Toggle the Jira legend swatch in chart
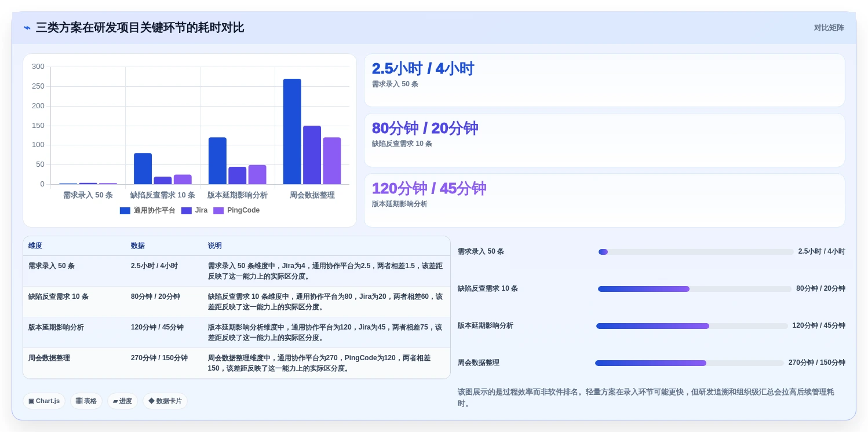The width and height of the screenshot is (868, 432). point(187,211)
